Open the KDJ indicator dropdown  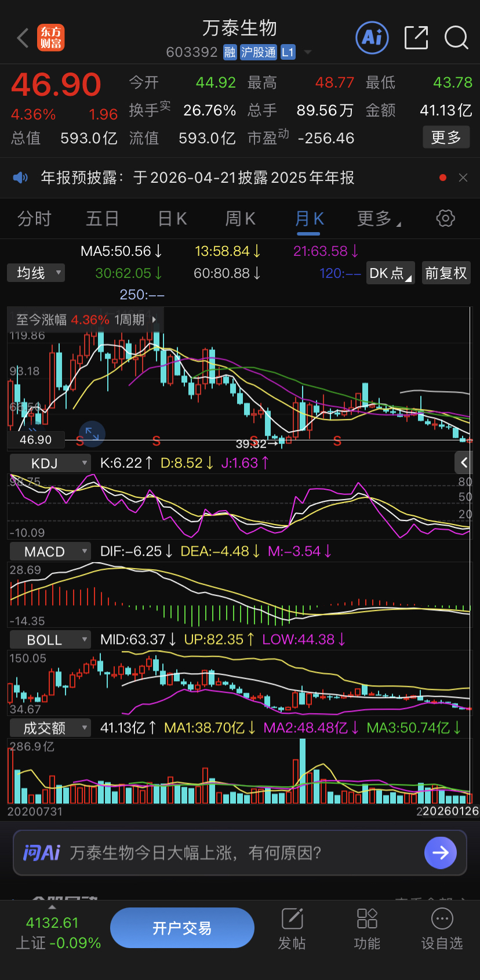(x=50, y=463)
